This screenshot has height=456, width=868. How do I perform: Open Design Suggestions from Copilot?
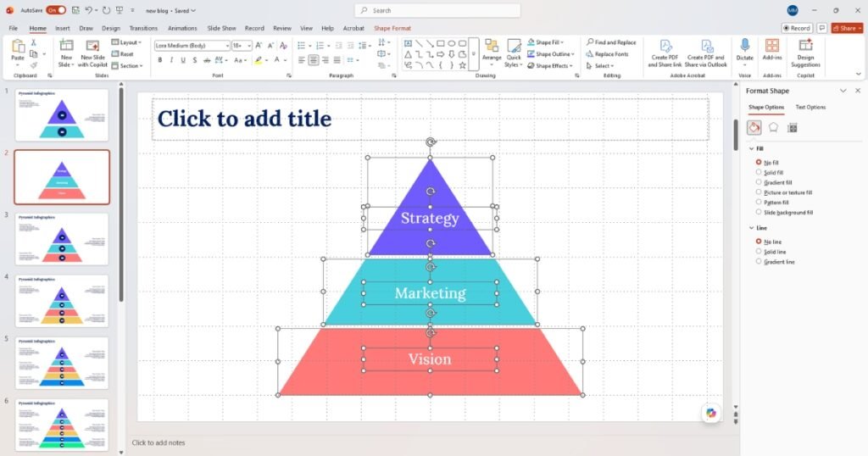click(805, 53)
